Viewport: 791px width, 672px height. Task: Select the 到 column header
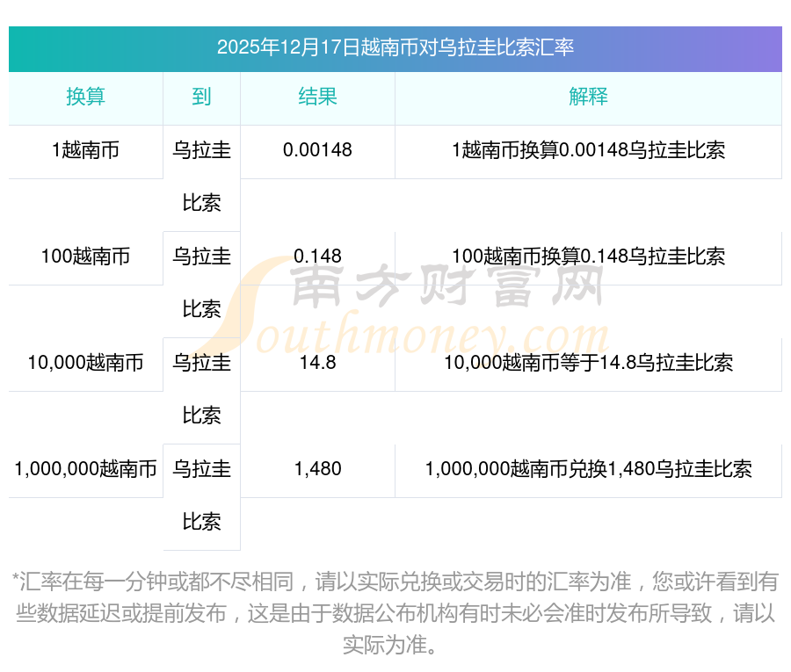coord(201,97)
